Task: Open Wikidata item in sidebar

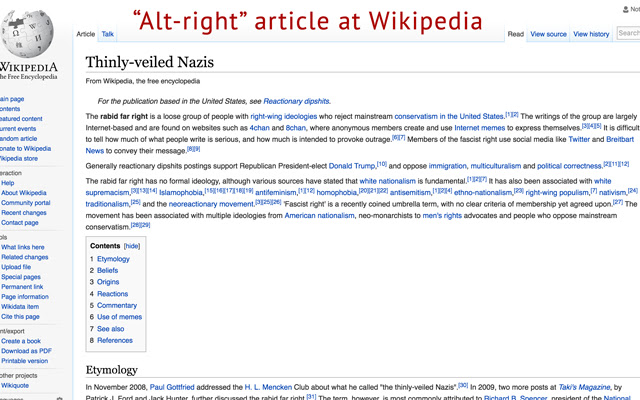Action: tap(20, 307)
